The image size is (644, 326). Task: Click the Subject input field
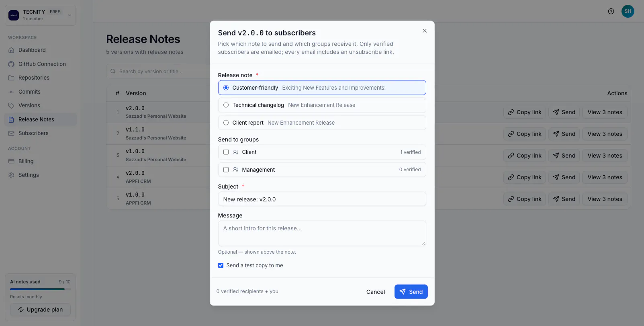coord(322,199)
